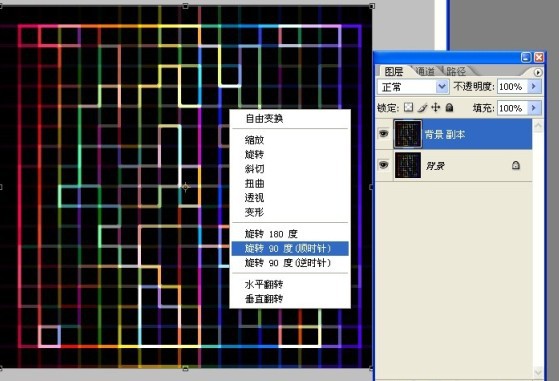Viewport: 559px width, 381px height.
Task: Click the 不透明度 100% field
Action: coord(512,87)
